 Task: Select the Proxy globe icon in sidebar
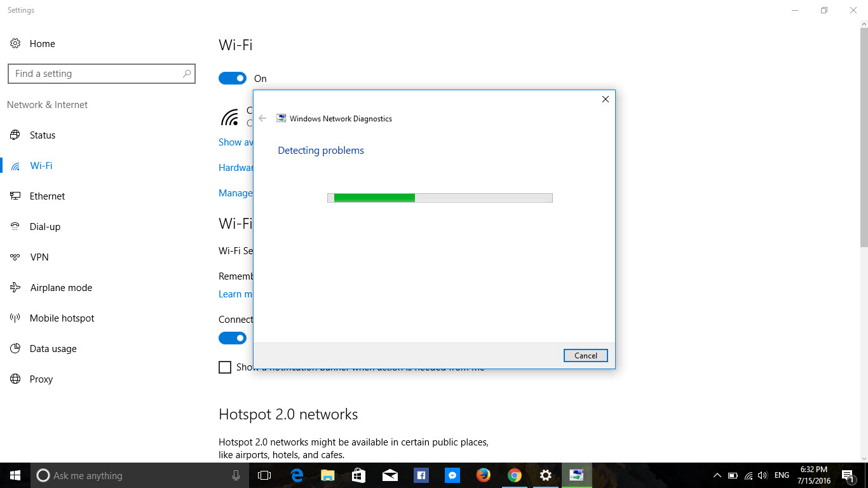click(15, 379)
